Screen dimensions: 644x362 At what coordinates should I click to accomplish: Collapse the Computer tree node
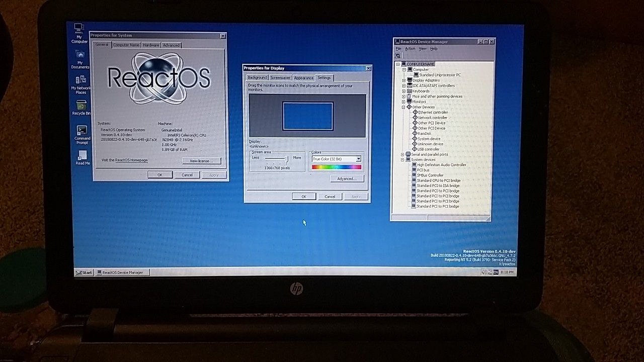pyautogui.click(x=404, y=70)
